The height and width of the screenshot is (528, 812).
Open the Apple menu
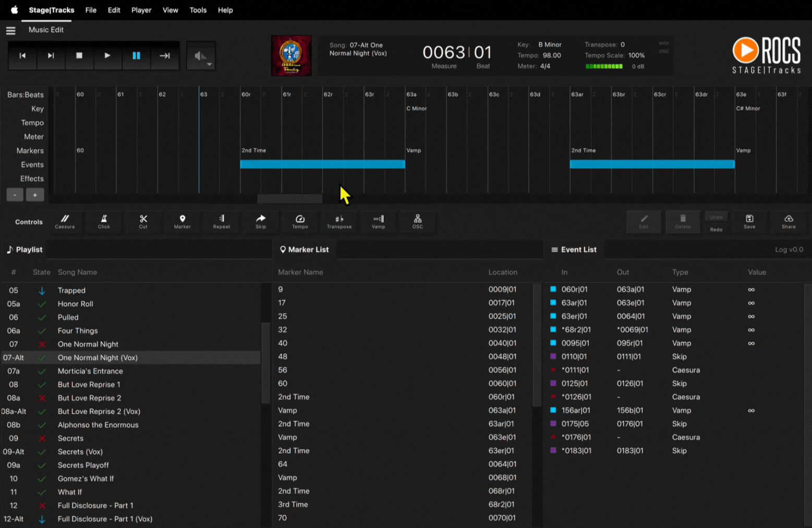coord(14,10)
